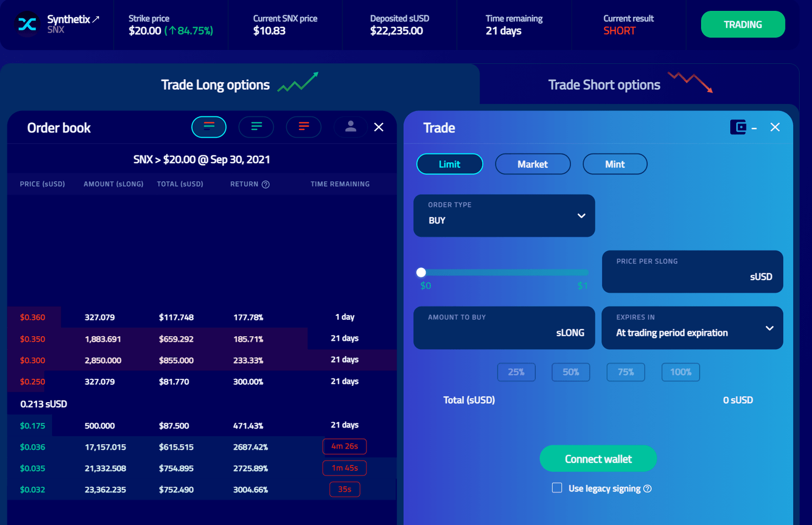Image resolution: width=812 pixels, height=525 pixels.
Task: Click the $855.000 total cell
Action: tap(176, 360)
